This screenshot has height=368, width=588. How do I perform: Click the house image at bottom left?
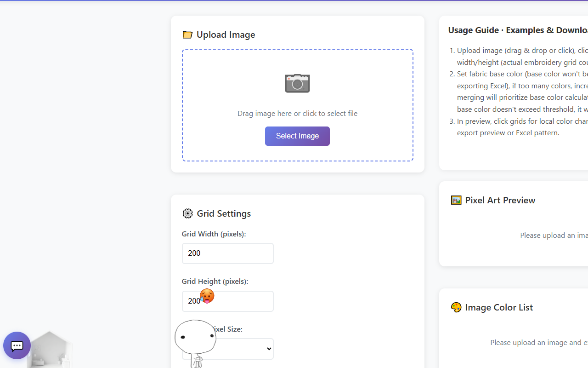click(50, 350)
